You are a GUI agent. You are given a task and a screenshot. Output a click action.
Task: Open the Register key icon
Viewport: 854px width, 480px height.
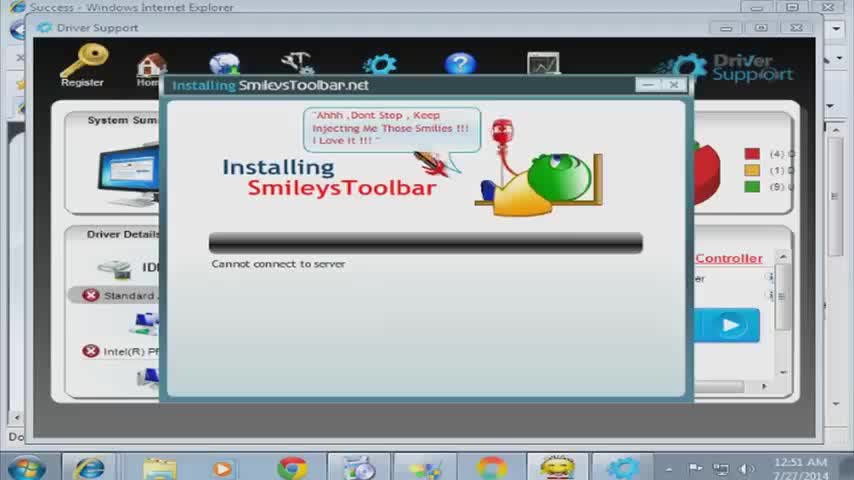click(84, 66)
